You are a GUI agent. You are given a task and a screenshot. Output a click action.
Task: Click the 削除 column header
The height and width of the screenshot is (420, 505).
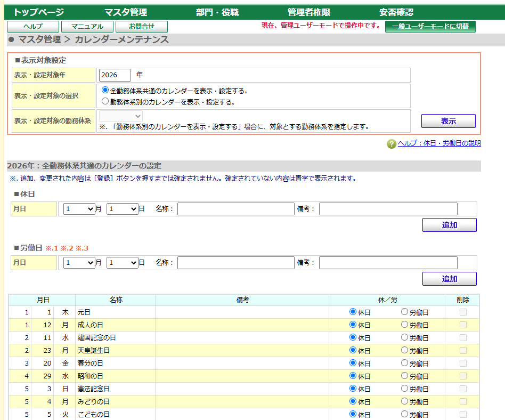[462, 300]
